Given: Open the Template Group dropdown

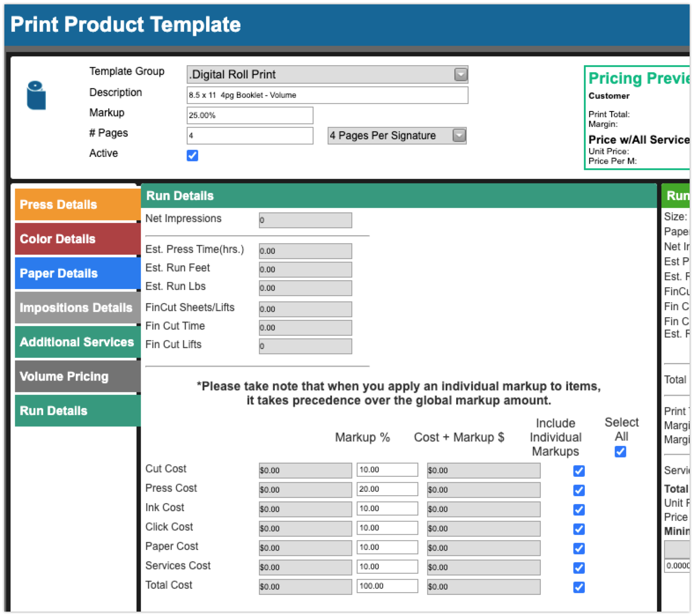Looking at the screenshot, I should [x=327, y=74].
